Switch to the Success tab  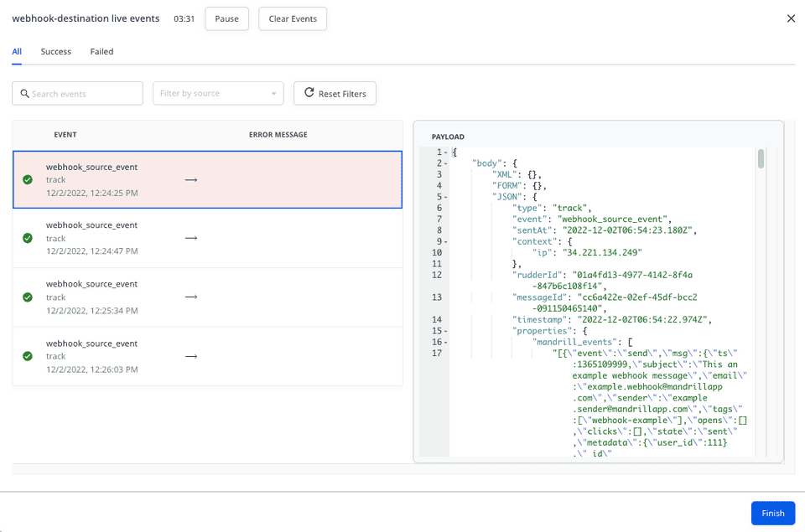coord(56,52)
